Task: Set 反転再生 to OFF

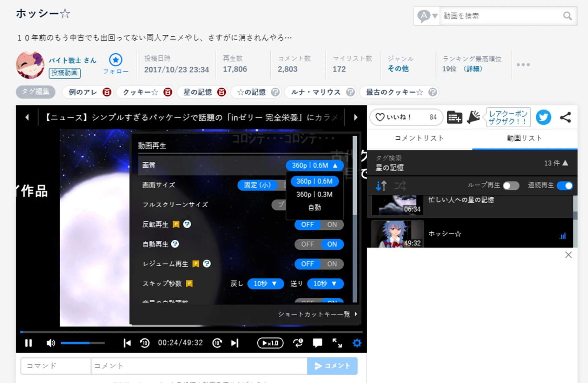Action: click(x=307, y=224)
